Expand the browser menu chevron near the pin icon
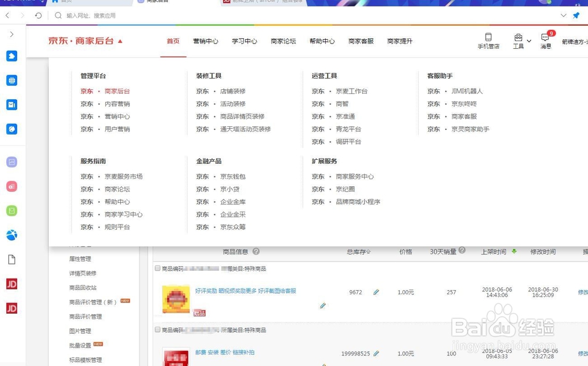 563,16
